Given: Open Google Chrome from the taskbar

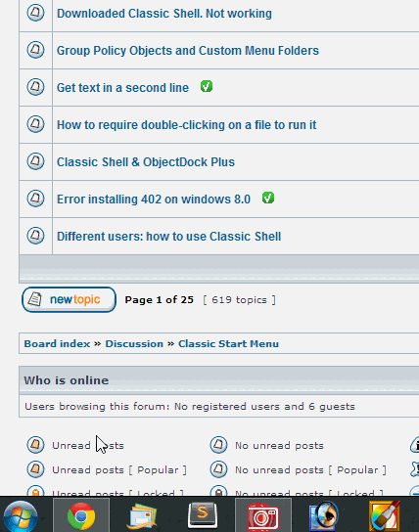Looking at the screenshot, I should click(x=81, y=515).
